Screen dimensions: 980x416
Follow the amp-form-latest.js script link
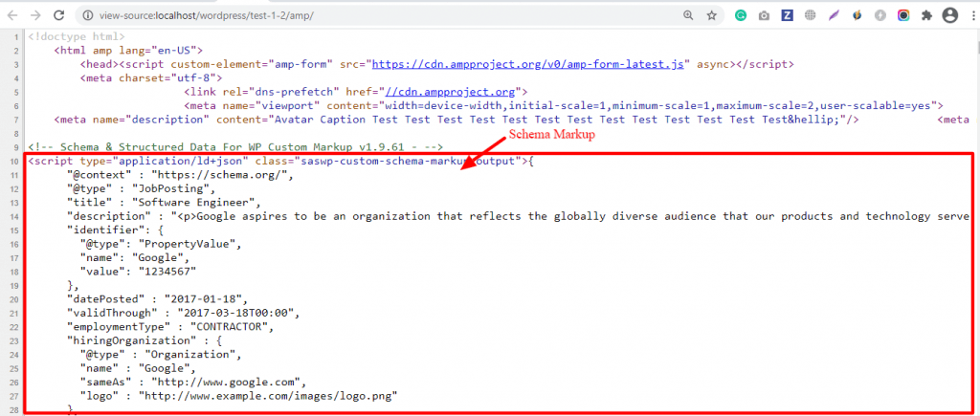pyautogui.click(x=530, y=64)
